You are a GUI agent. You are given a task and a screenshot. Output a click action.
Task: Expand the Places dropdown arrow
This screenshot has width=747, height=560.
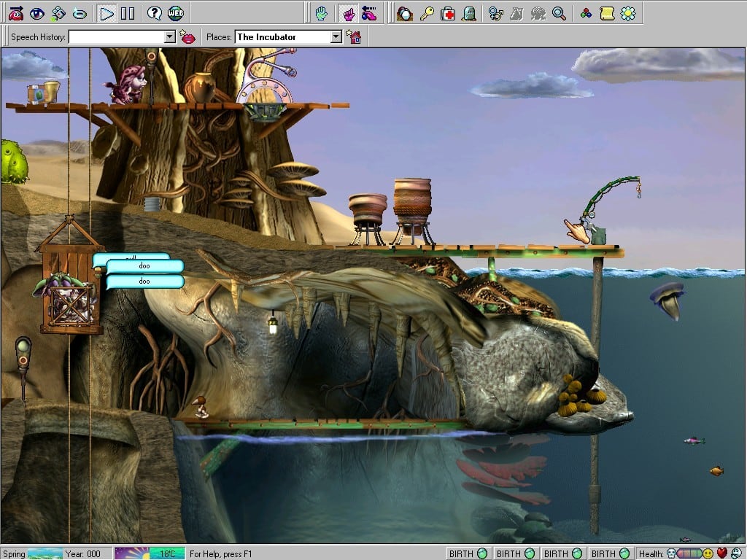[x=336, y=36]
